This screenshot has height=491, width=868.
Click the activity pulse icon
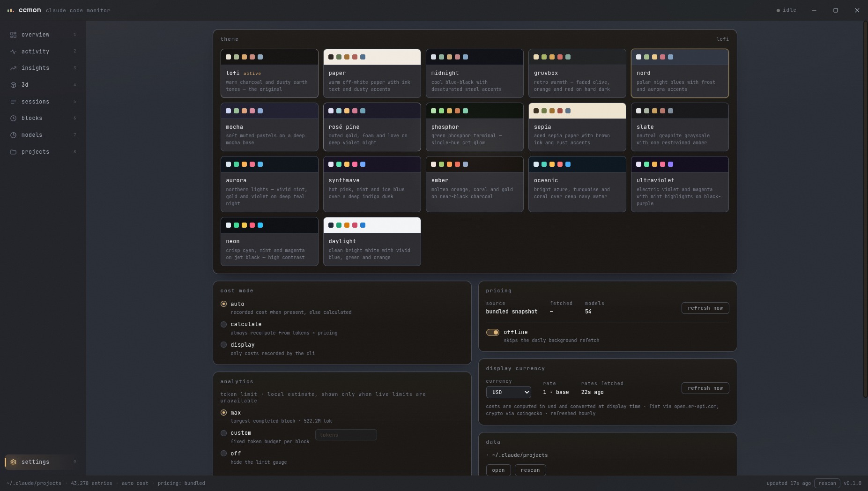[x=13, y=52]
